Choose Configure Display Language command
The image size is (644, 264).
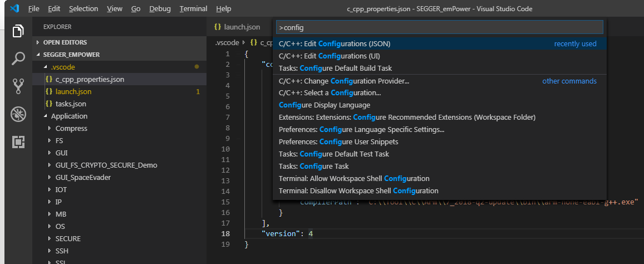coord(440,105)
